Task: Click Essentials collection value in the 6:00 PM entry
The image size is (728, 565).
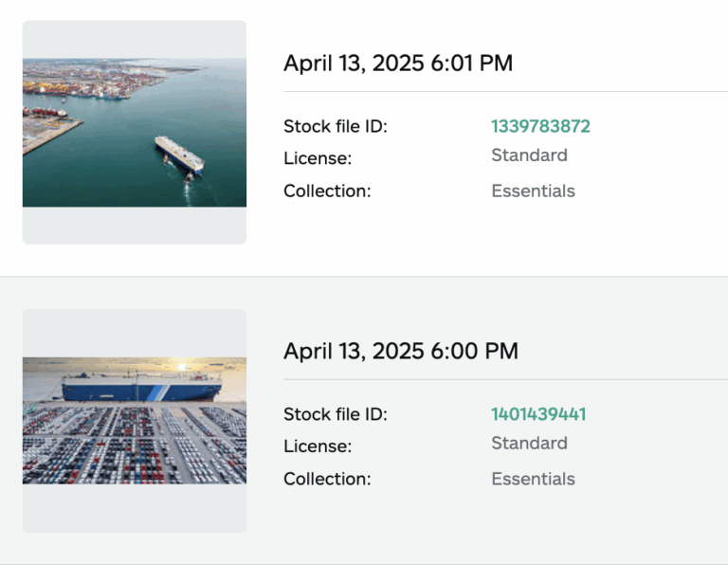Action: (x=533, y=480)
